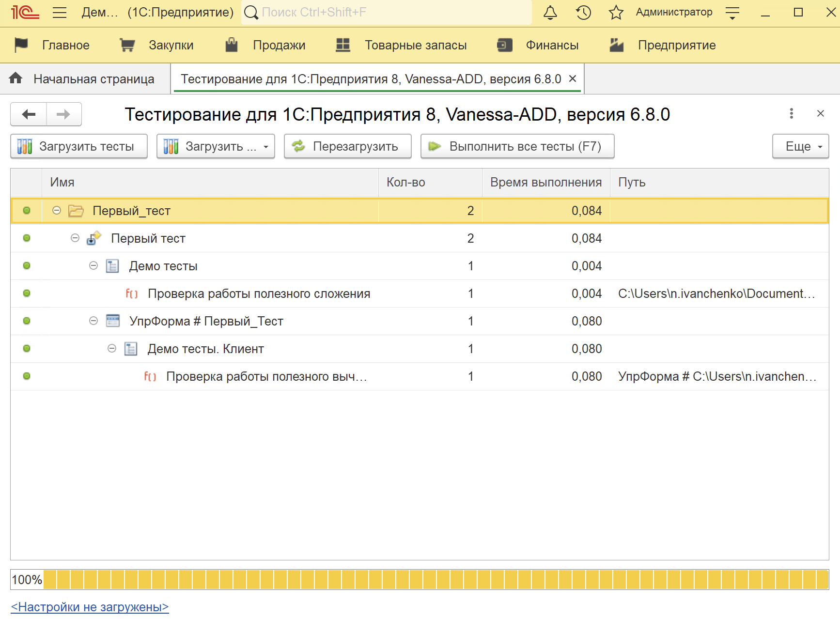Viewport: 840px width, 619px height.
Task: Open favorites star icon
Action: point(616,12)
